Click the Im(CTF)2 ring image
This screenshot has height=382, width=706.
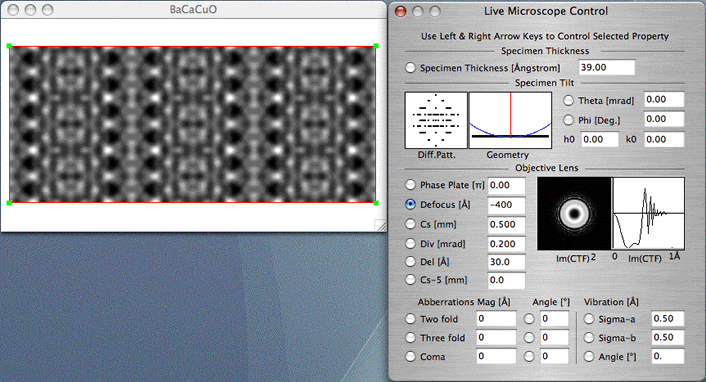point(574,214)
